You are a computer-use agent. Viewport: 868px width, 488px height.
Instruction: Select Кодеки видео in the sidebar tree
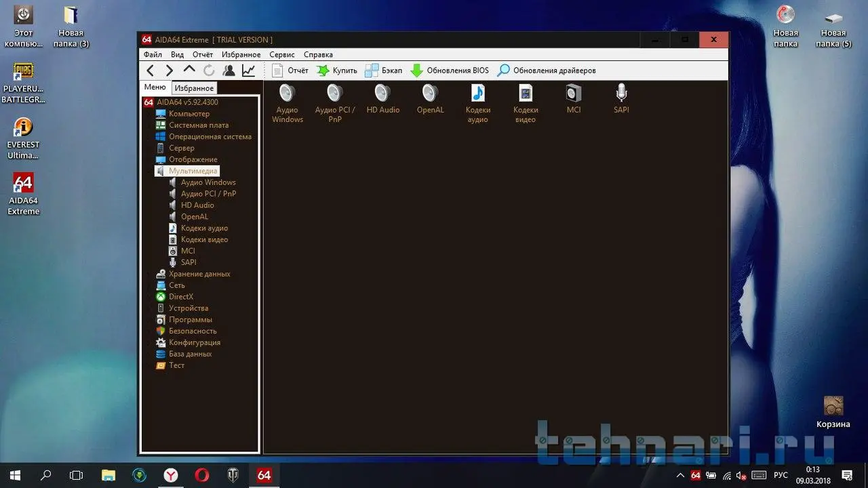click(x=198, y=239)
